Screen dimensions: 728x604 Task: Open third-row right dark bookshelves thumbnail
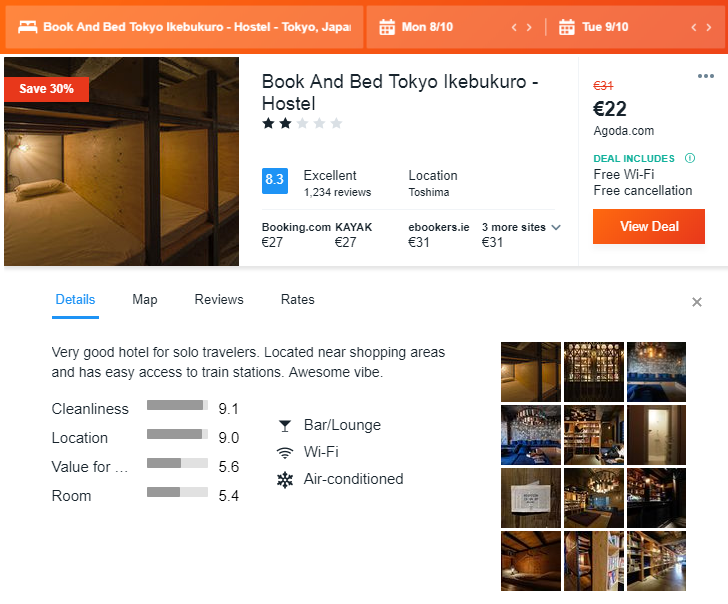[656, 498]
